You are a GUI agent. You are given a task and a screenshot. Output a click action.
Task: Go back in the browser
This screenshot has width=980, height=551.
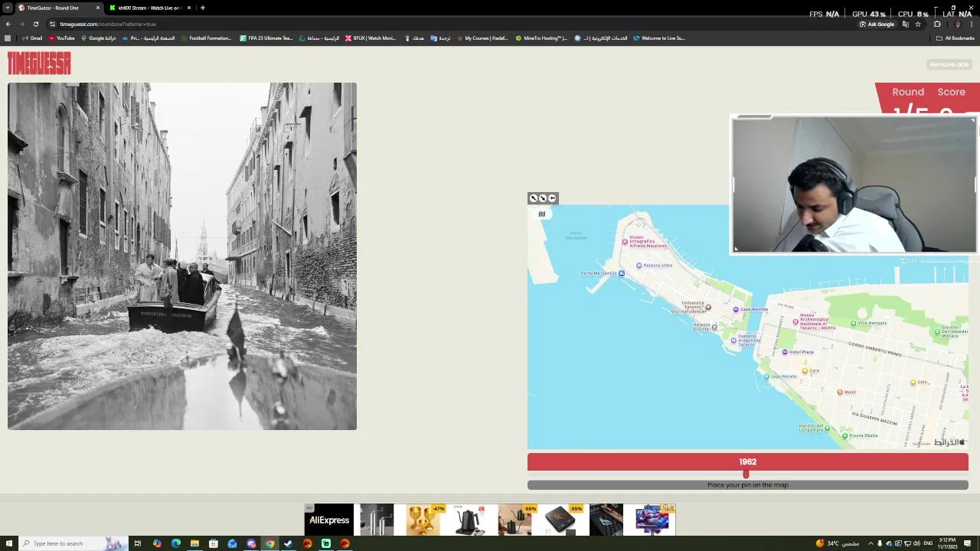[8, 24]
